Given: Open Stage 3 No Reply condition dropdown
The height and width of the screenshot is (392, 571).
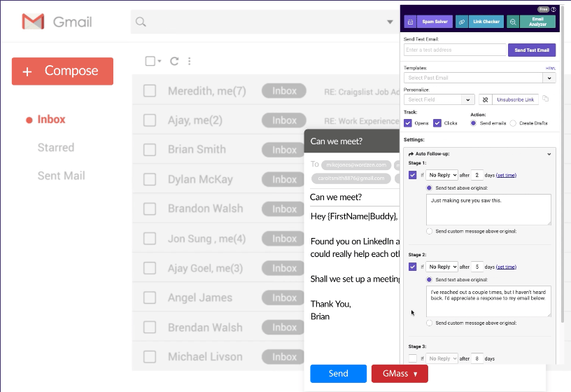Looking at the screenshot, I should 442,358.
